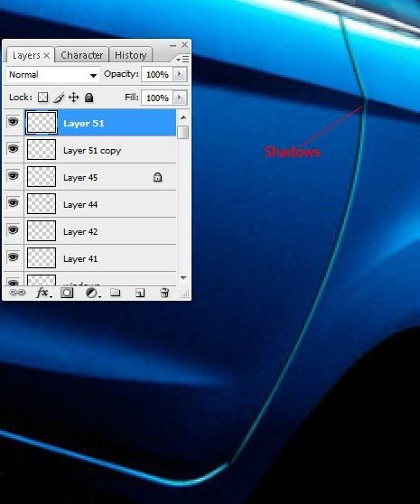Click the layer list scroll up arrow
Viewport: 420px width, 504px height.
(x=183, y=117)
